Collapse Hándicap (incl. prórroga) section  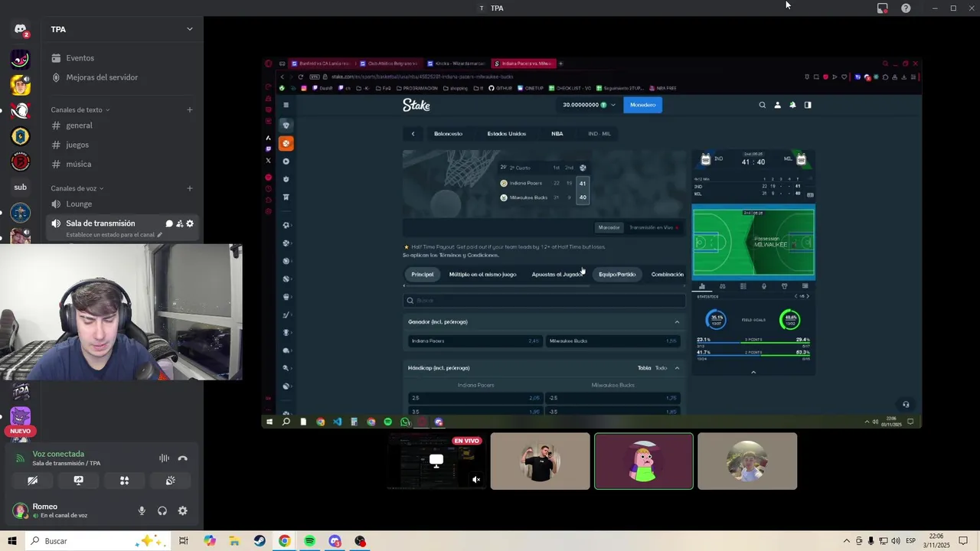677,368
